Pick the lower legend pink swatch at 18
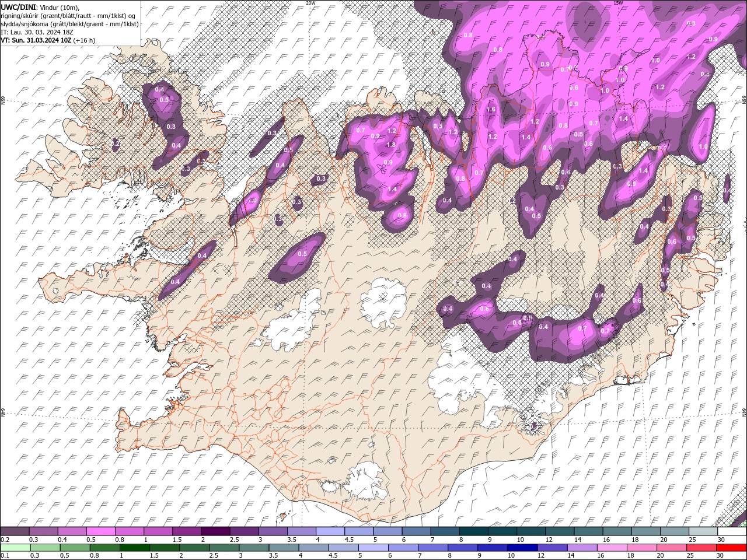The height and width of the screenshot is (560, 747). (641, 548)
